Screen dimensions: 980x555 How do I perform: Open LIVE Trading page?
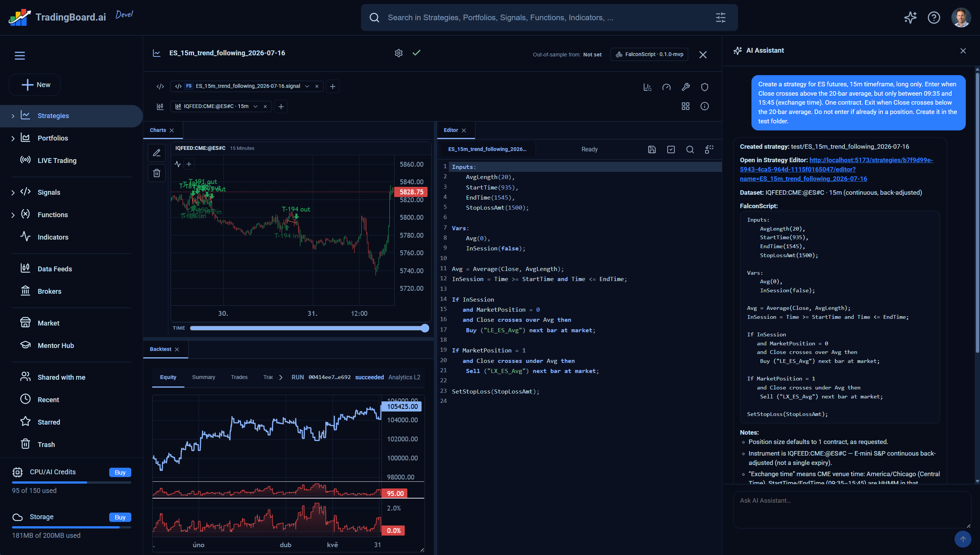tap(57, 160)
